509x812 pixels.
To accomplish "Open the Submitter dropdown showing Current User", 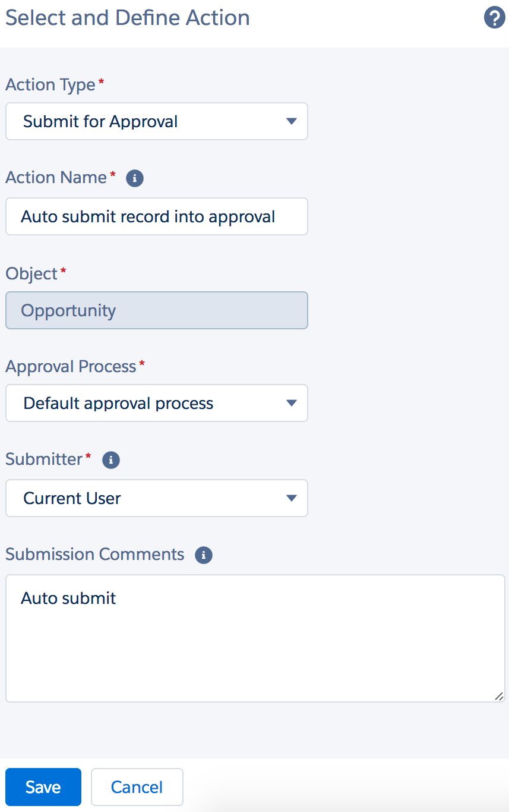I will coord(157,498).
